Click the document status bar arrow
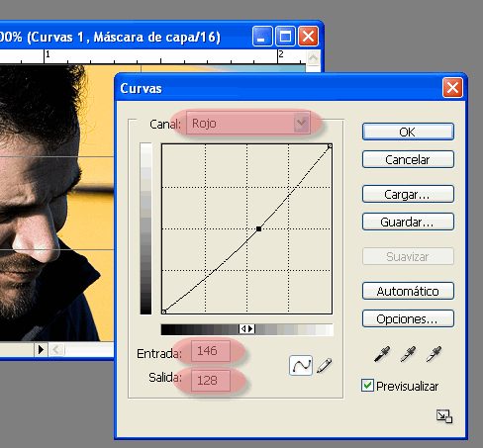This screenshot has width=483, height=448. [41, 349]
